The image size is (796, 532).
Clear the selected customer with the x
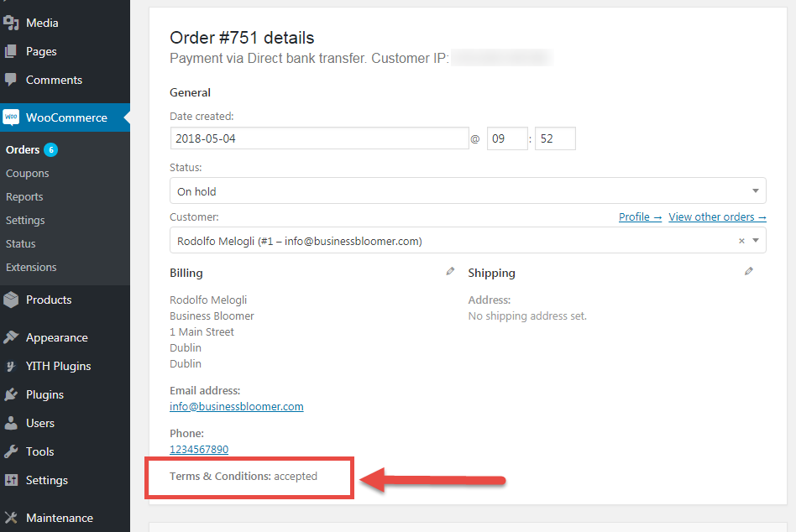coord(741,241)
